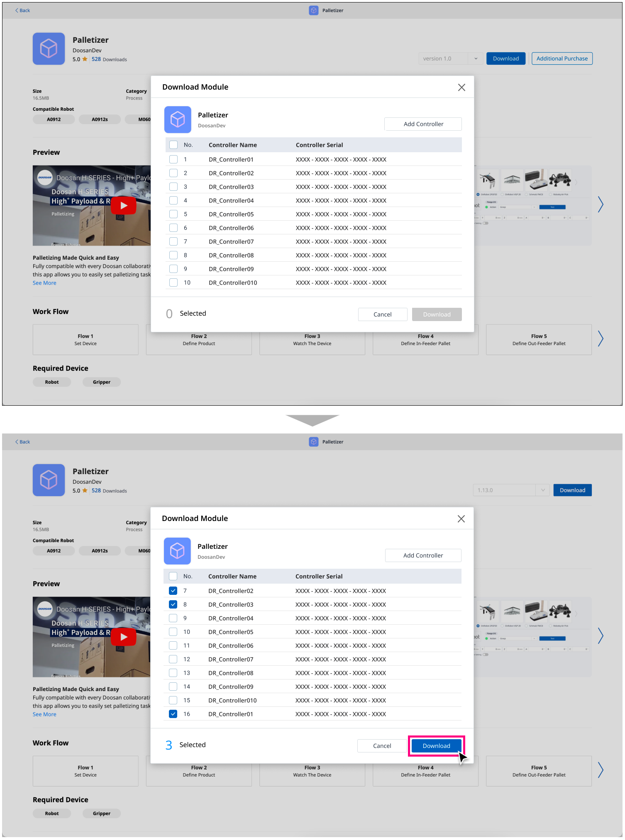
Task: Click the Additional Purchase button
Action: coord(562,58)
